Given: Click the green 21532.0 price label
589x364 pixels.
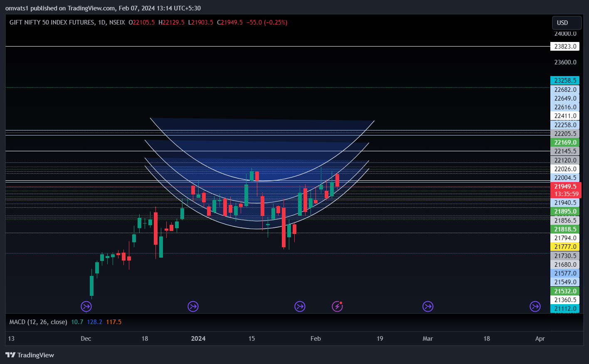Looking at the screenshot, I should 565,291.
